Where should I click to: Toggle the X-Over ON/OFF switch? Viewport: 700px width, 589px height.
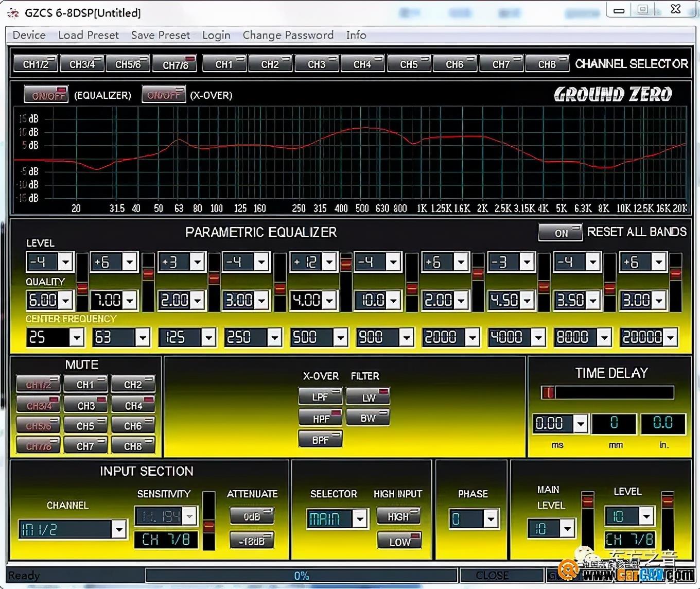(x=163, y=95)
